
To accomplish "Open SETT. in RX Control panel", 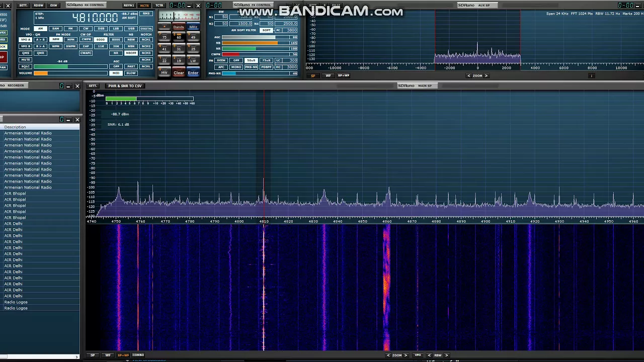I will (x=23, y=6).
